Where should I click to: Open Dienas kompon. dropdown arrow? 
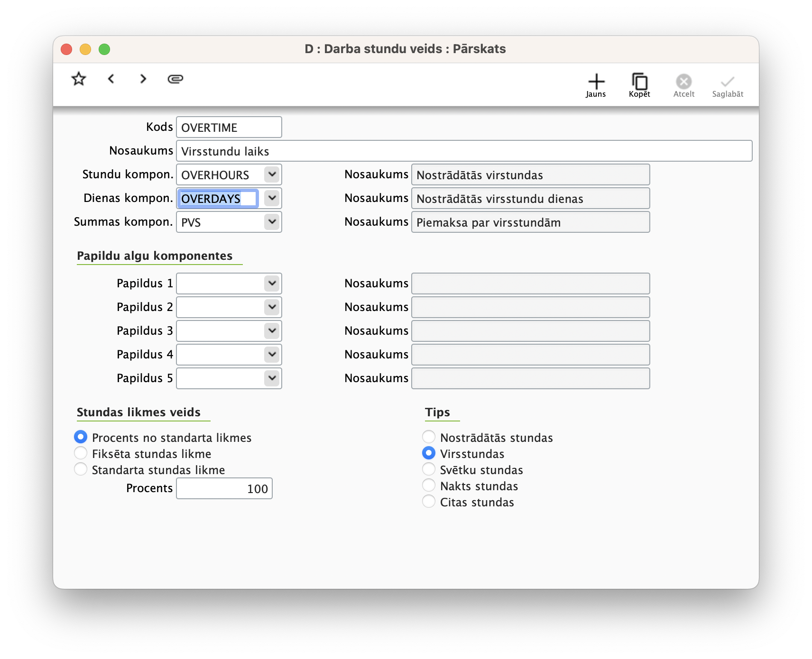[272, 198]
